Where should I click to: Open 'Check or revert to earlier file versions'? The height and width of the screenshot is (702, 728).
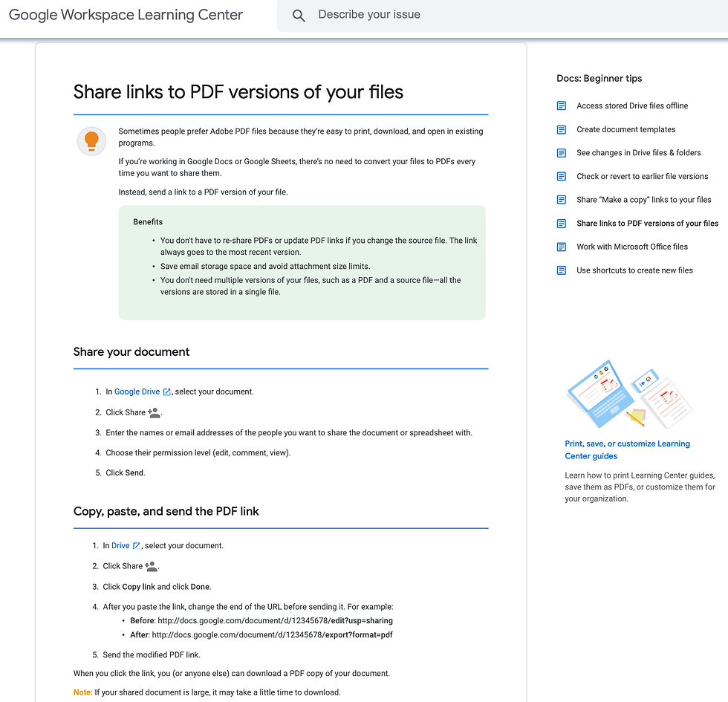(642, 177)
